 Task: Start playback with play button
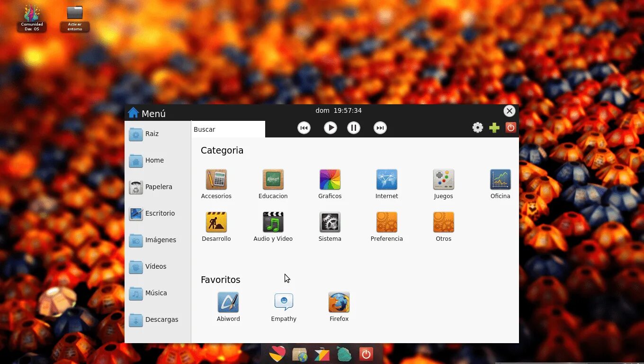(330, 128)
